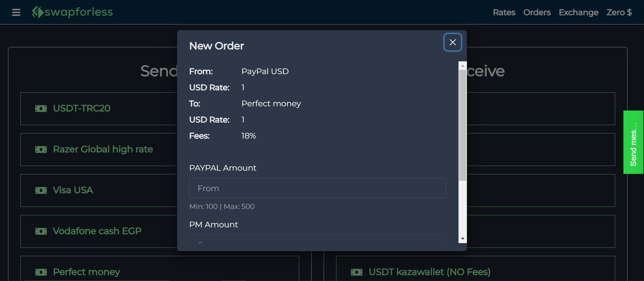Open the Exchange section
644x281 pixels.
579,12
